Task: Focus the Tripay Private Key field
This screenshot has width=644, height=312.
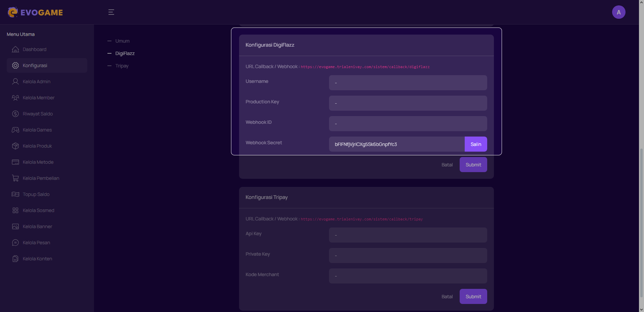Action: click(408, 255)
